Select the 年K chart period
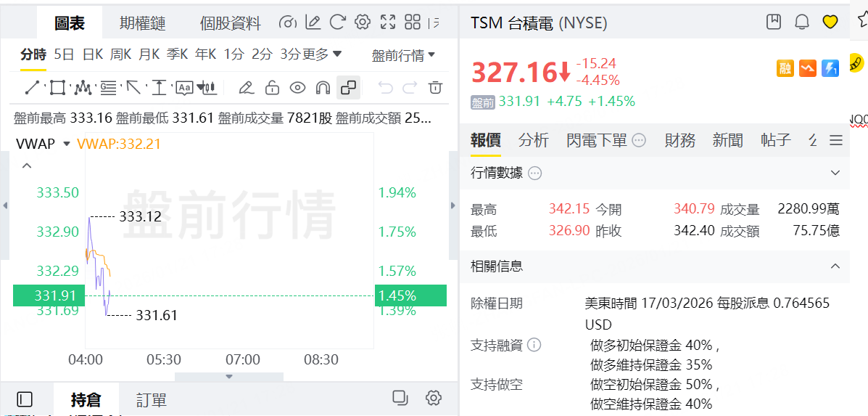This screenshot has height=416, width=868. pyautogui.click(x=205, y=54)
